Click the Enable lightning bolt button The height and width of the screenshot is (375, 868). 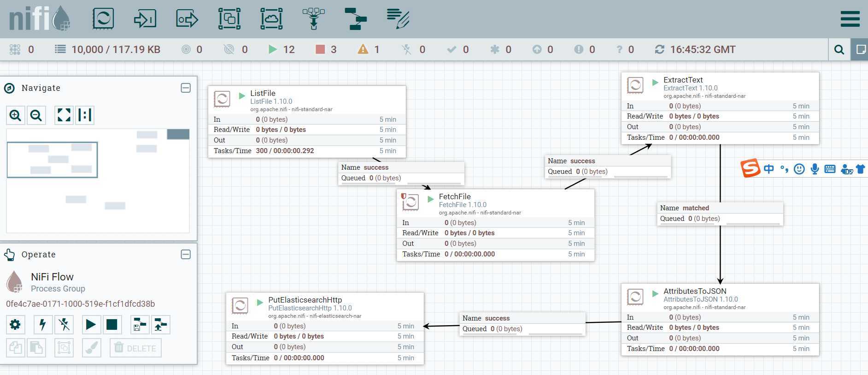pos(43,325)
